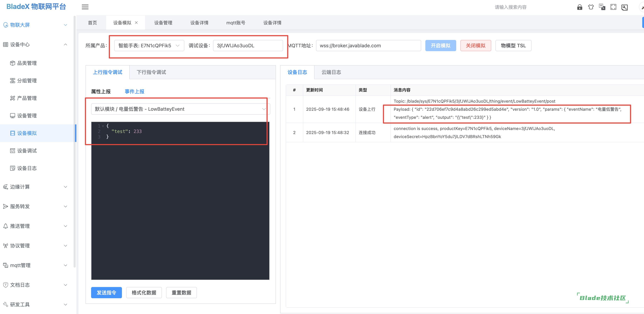644x314 pixels.
Task: Open the 物模型 TSL button
Action: click(513, 46)
